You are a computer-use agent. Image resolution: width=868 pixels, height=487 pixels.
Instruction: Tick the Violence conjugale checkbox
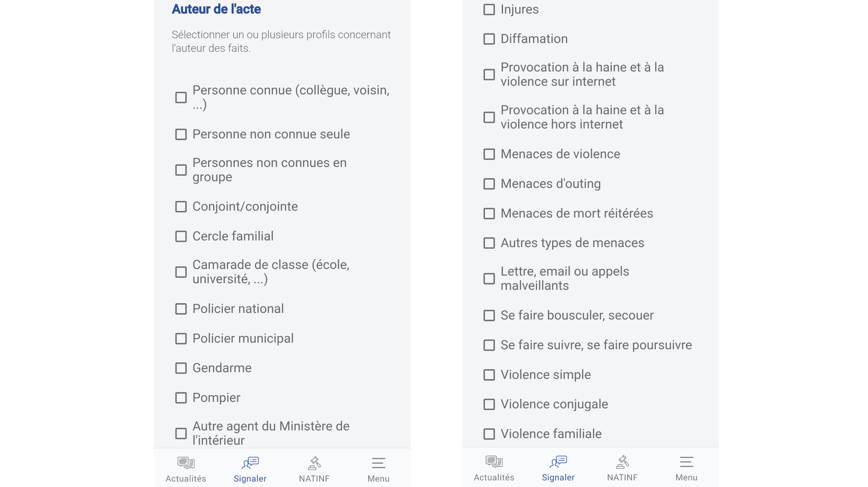[x=489, y=404]
